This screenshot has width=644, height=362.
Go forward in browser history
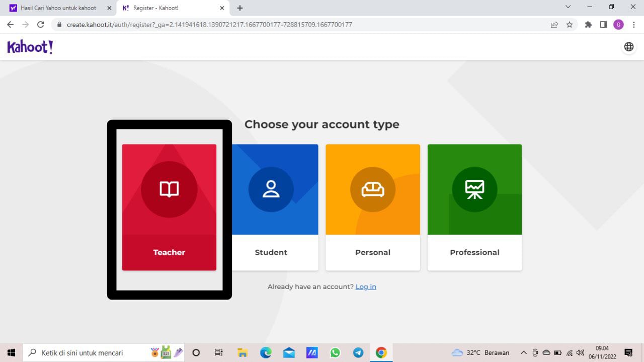26,24
